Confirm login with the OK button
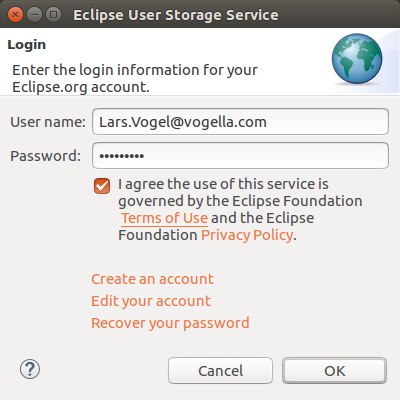Screen dimensions: 400x400 point(335,371)
